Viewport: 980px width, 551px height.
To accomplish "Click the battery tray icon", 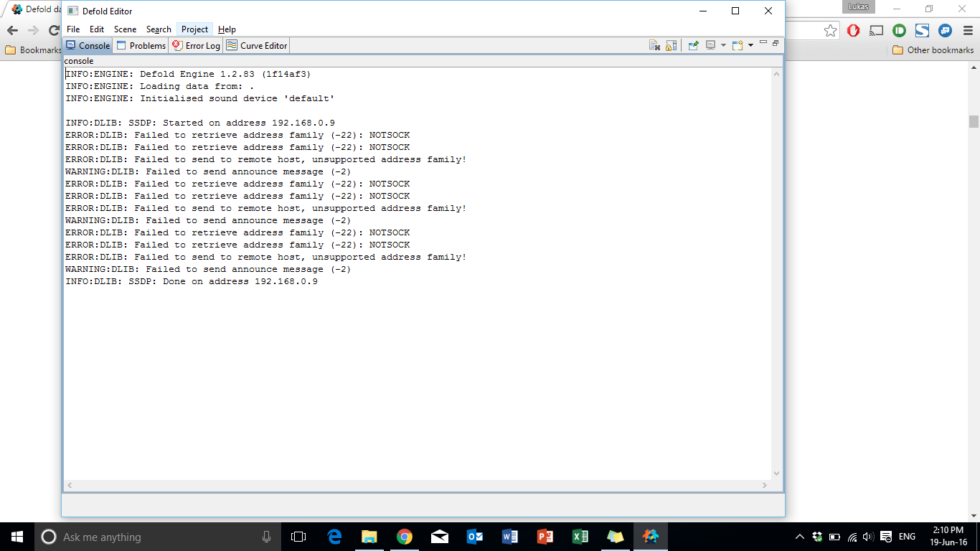I will click(x=834, y=537).
